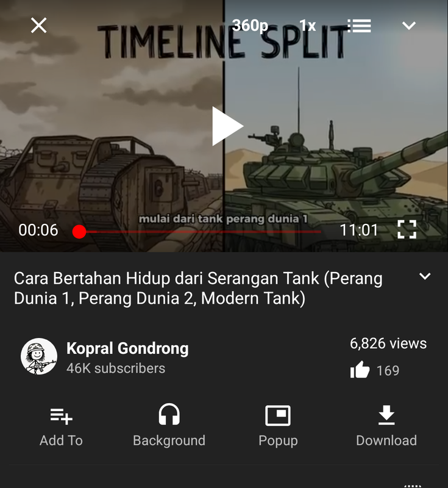
Task: Tap the 11:01 duration label
Action: (359, 231)
